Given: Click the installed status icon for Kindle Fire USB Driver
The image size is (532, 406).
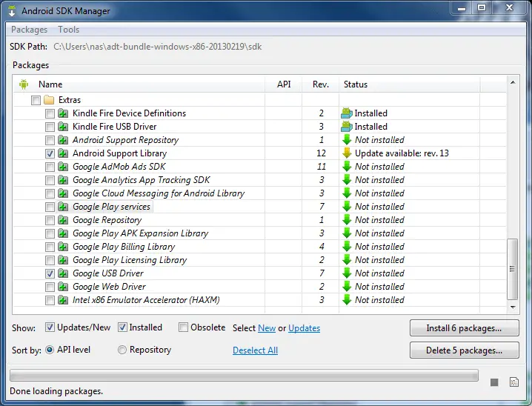Looking at the screenshot, I should (x=346, y=127).
